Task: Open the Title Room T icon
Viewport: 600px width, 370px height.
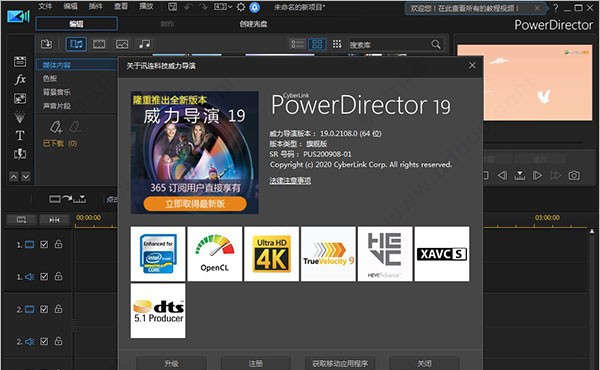Action: [20, 135]
